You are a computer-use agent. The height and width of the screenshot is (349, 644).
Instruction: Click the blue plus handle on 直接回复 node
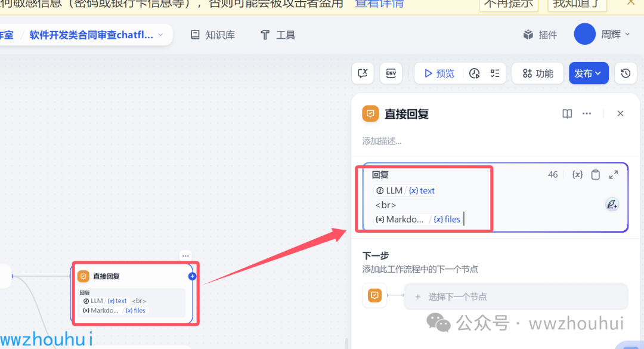click(x=192, y=276)
